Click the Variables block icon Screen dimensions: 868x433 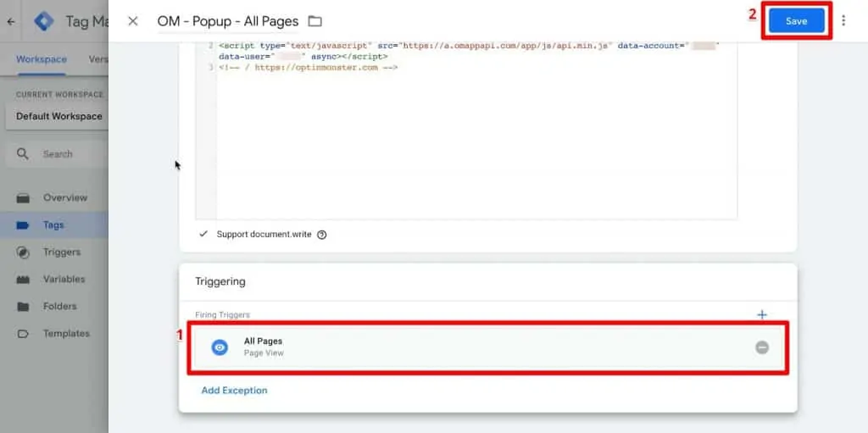click(23, 279)
